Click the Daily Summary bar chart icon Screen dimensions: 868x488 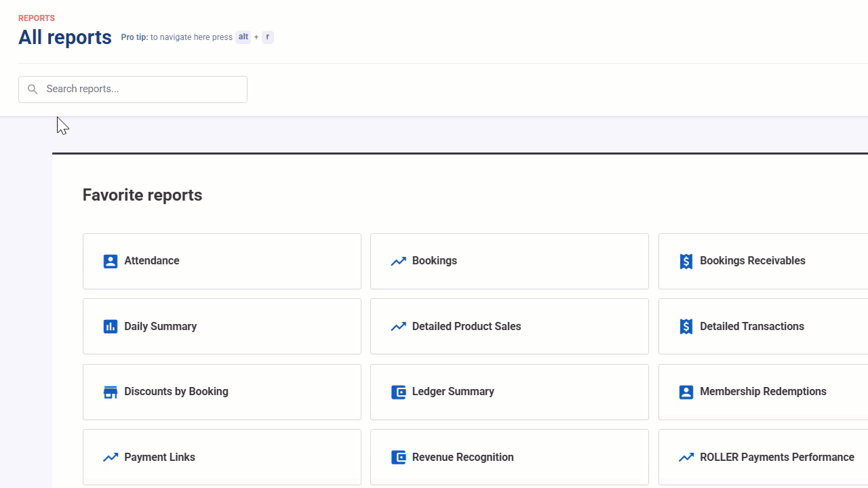(111, 327)
